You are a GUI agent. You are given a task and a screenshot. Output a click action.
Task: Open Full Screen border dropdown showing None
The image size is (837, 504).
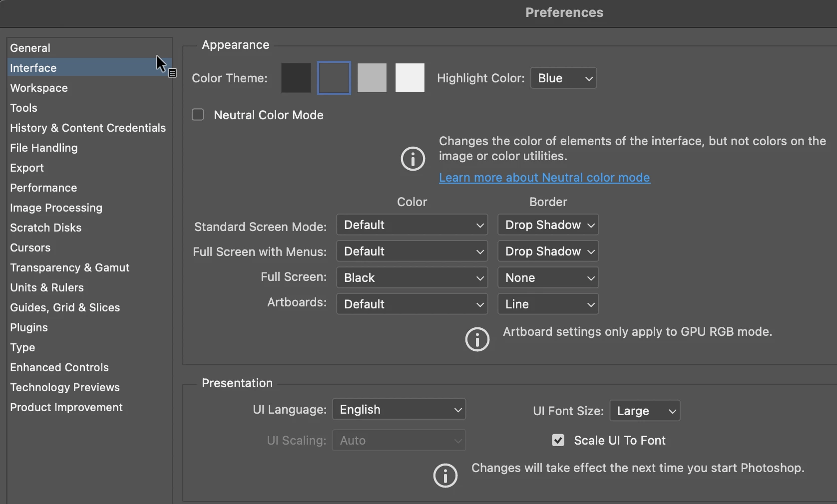(x=548, y=278)
